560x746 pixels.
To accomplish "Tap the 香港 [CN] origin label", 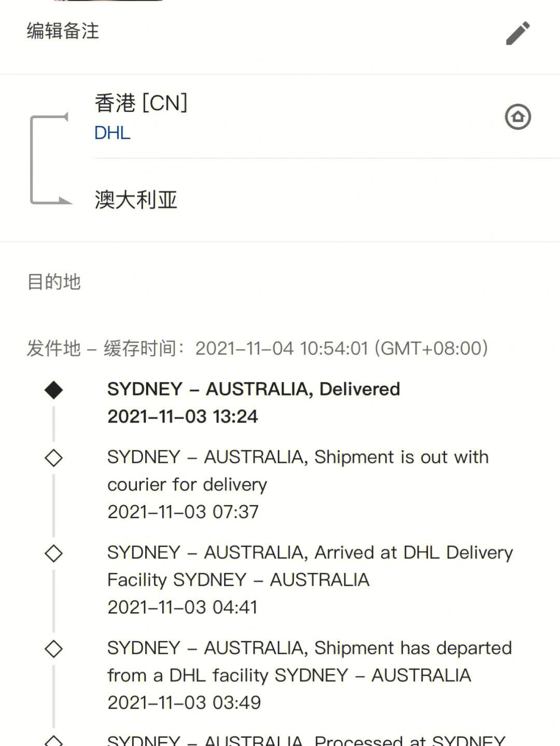I will (x=141, y=103).
